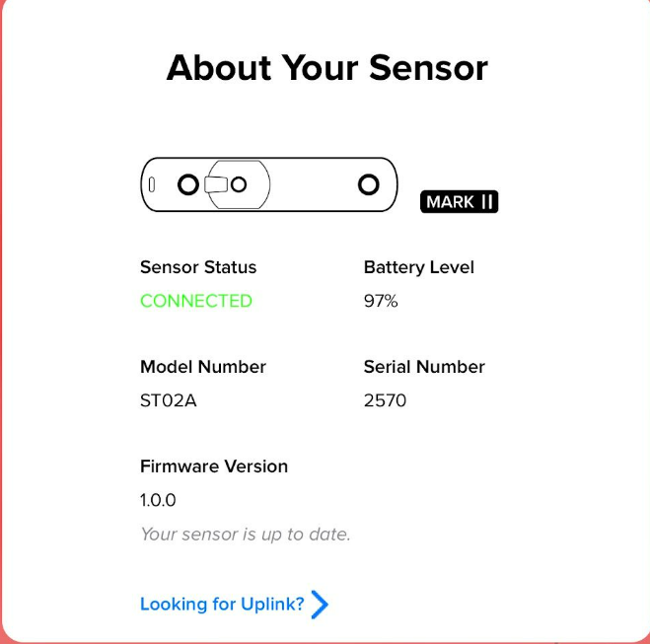The image size is (650, 644).
Task: Select the 97% battery level value
Action: (381, 301)
